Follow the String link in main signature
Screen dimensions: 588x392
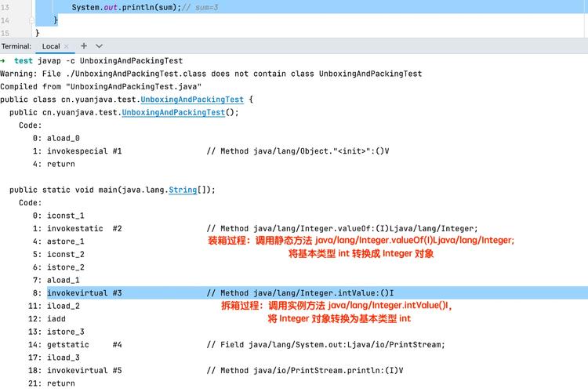coord(183,190)
